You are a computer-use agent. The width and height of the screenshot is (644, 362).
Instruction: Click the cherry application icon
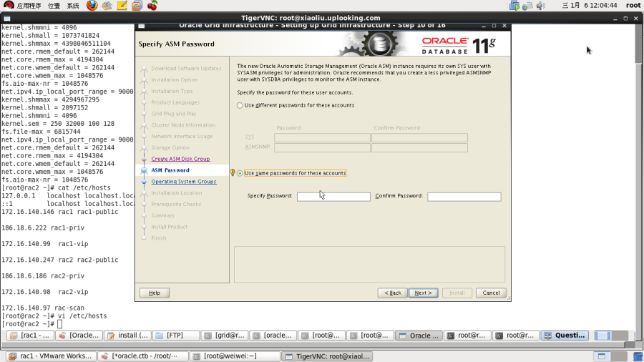[x=152, y=5]
